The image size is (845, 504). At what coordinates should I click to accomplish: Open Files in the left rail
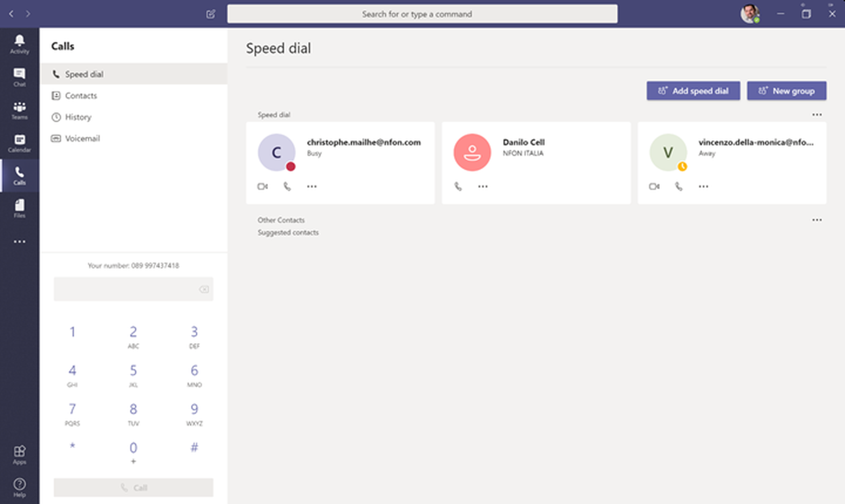coord(19,208)
